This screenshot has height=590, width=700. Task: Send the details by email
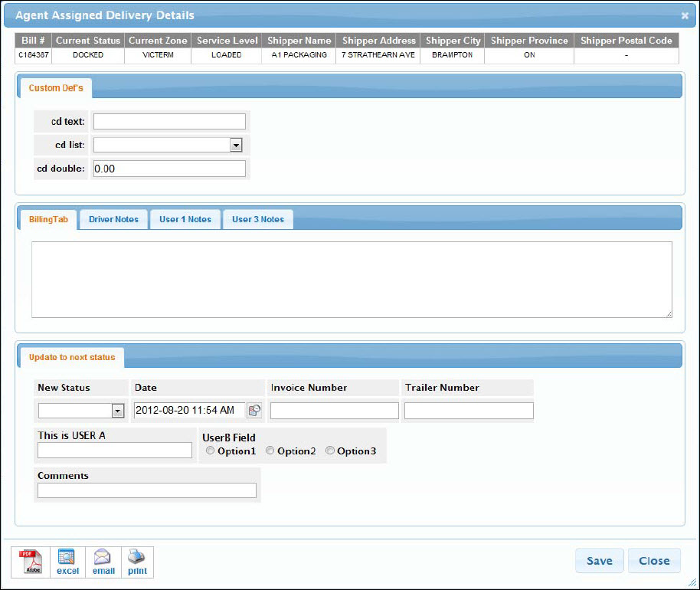coord(103,562)
